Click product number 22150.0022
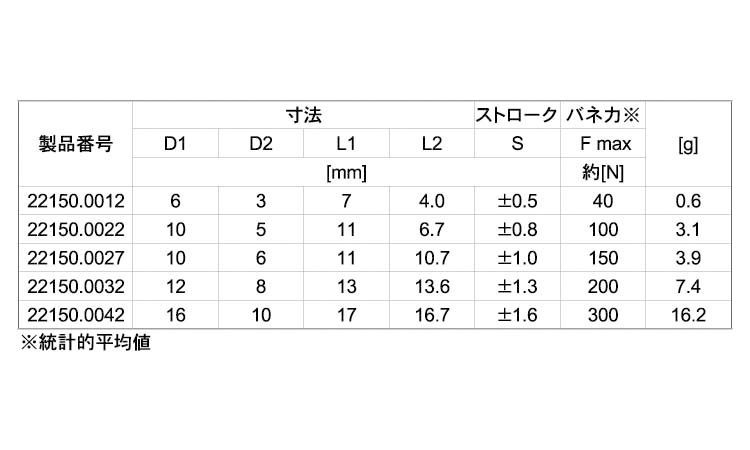Screen dimensions: 750x450 click(x=75, y=230)
